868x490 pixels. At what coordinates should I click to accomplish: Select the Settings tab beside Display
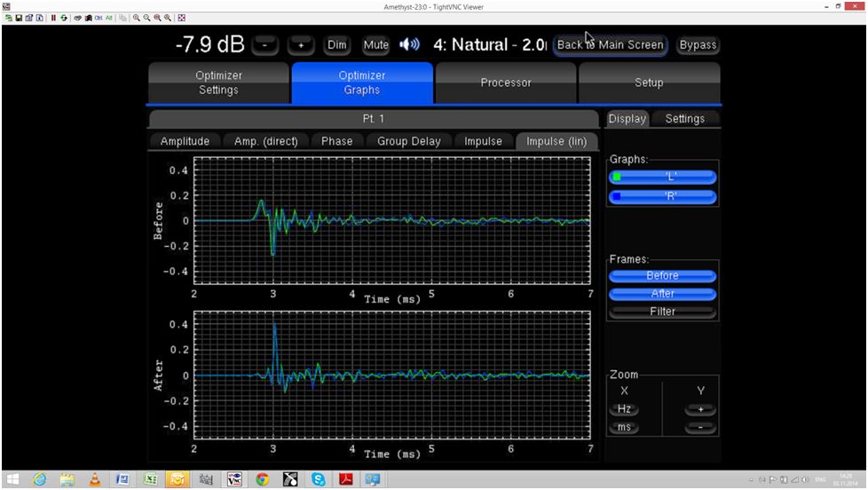(684, 119)
